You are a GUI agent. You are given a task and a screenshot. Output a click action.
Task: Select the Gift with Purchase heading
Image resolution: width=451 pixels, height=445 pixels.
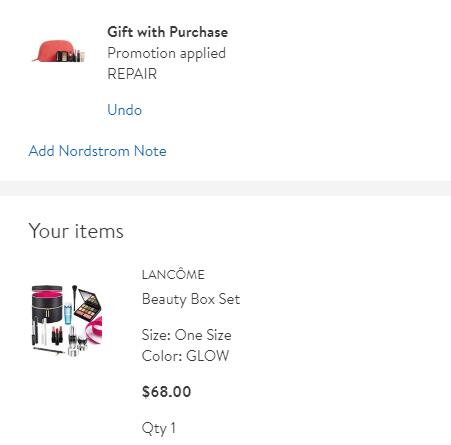168,32
